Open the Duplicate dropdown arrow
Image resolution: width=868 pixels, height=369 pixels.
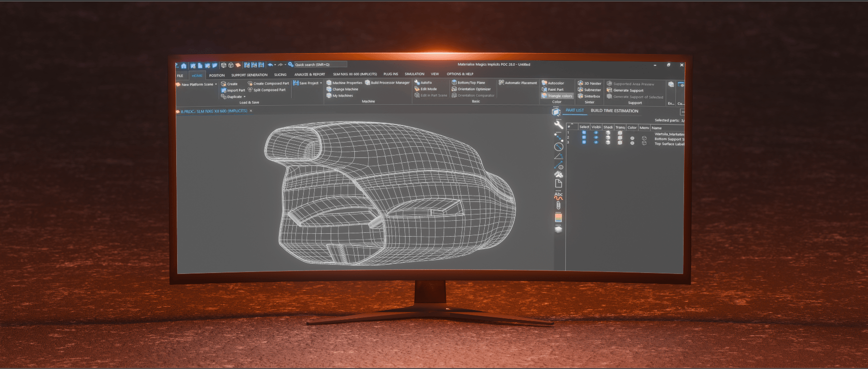pos(245,97)
